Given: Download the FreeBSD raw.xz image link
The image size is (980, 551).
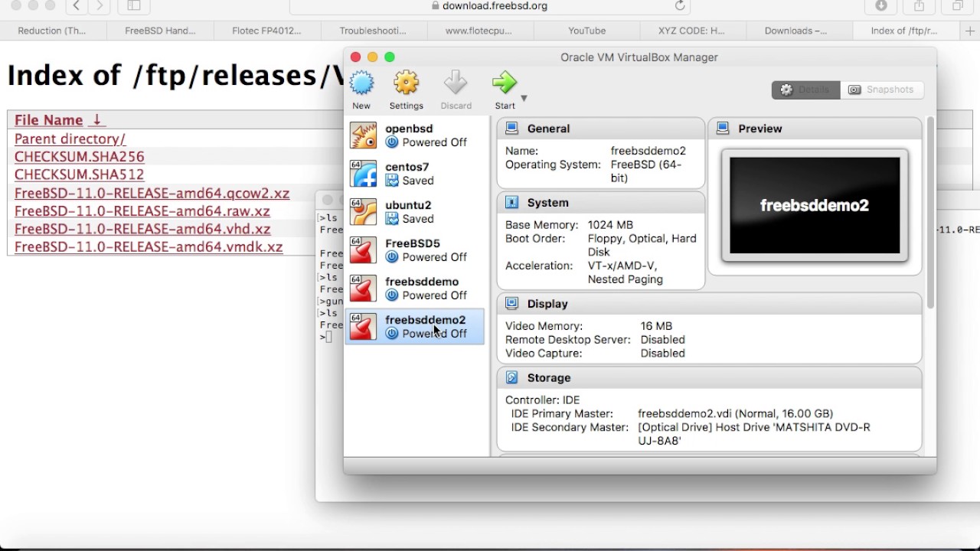Looking at the screenshot, I should pyautogui.click(x=142, y=211).
